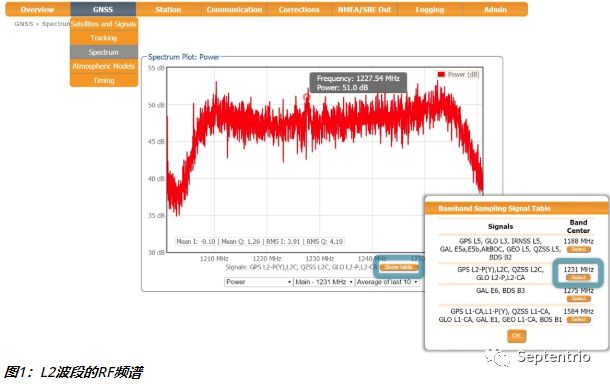
Task: Click the red Power (dB) legend swatch
Action: (x=441, y=74)
